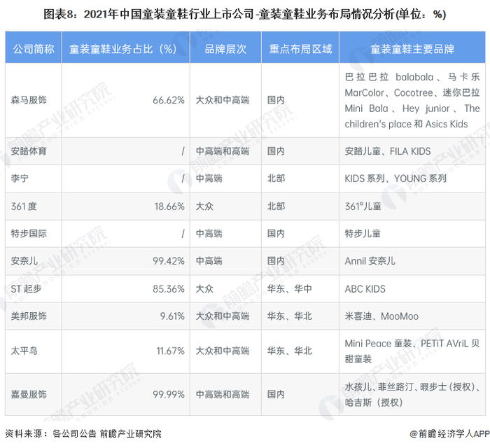Click the slash value in 李宁 row
This screenshot has width=490, height=448.
[x=183, y=178]
